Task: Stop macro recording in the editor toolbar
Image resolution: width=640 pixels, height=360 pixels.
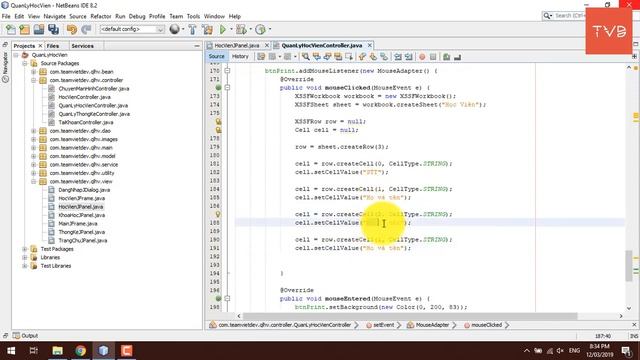Action: coord(433,57)
